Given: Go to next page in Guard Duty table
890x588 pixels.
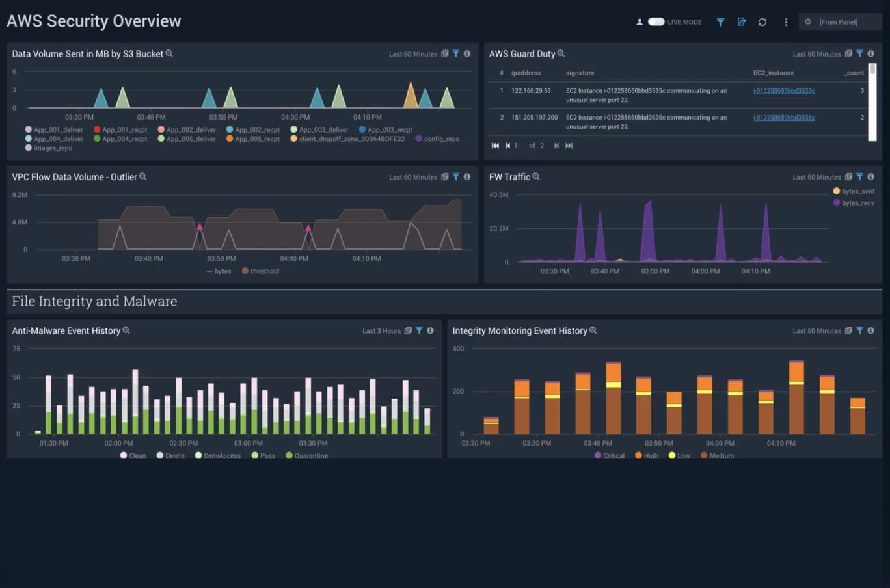Looking at the screenshot, I should (556, 146).
